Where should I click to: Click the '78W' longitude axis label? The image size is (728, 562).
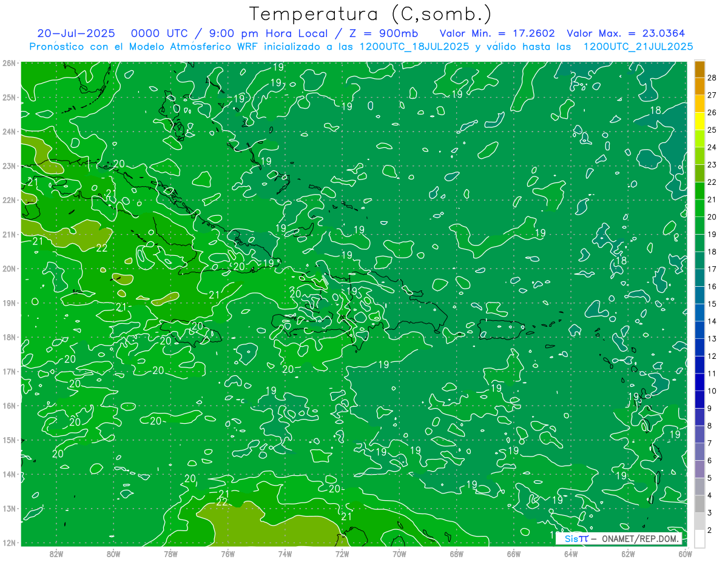point(170,554)
